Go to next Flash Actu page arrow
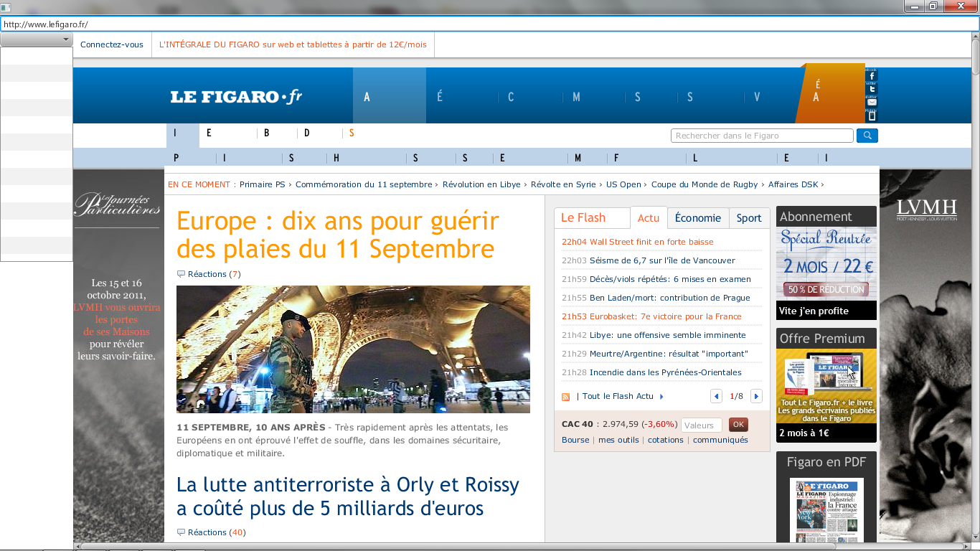 (x=756, y=396)
